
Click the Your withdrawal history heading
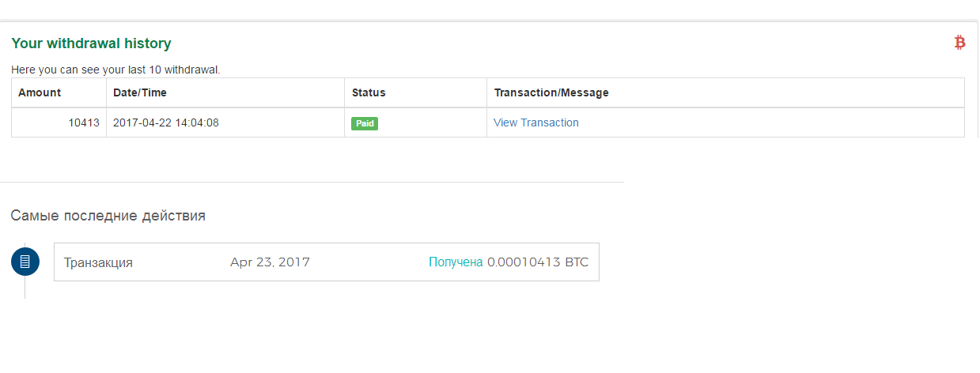coord(91,43)
